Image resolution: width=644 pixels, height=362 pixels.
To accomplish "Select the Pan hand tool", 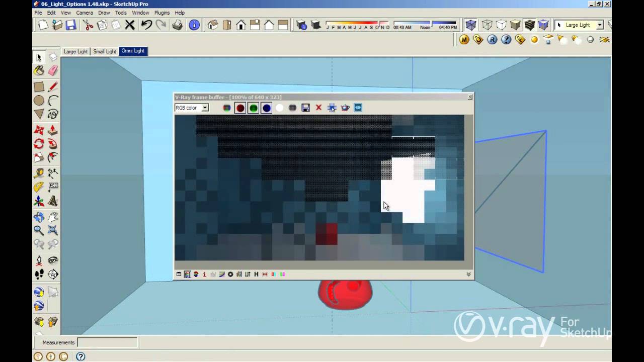I will point(53,217).
